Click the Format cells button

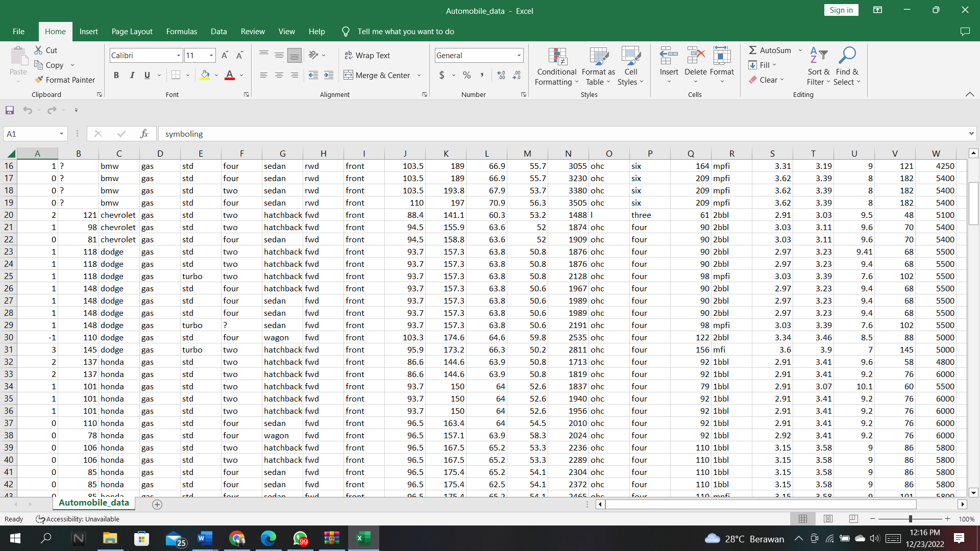point(722,65)
